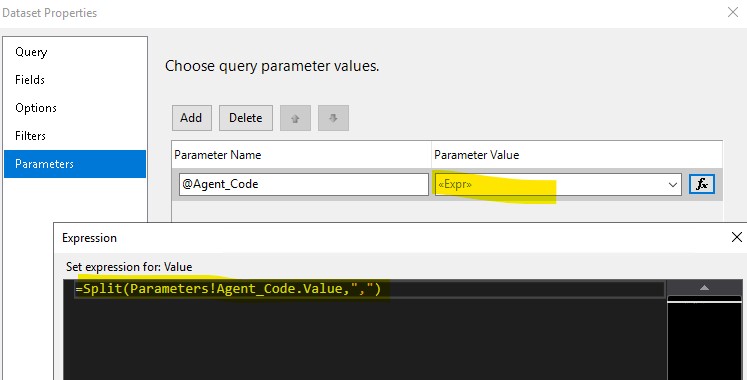
Task: Click the expression editor scroll up arrow
Action: point(704,288)
